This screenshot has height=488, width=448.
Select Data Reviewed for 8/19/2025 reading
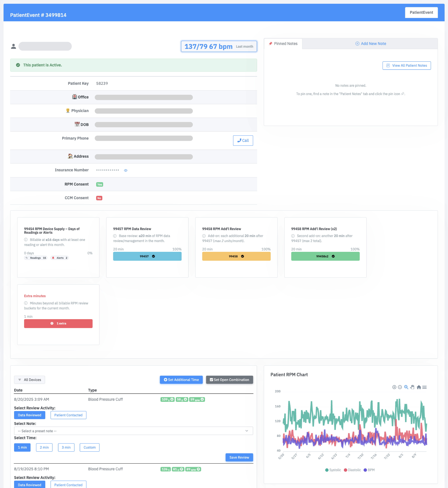[30, 485]
